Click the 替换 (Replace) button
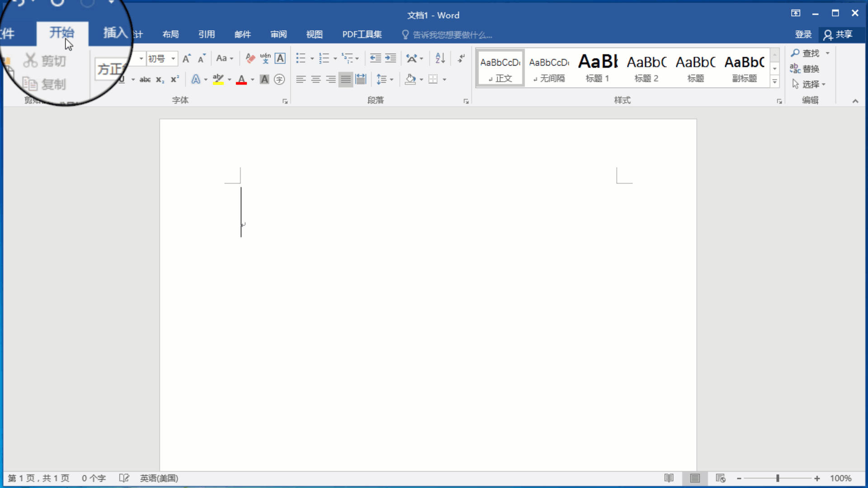The image size is (868, 488). point(805,69)
